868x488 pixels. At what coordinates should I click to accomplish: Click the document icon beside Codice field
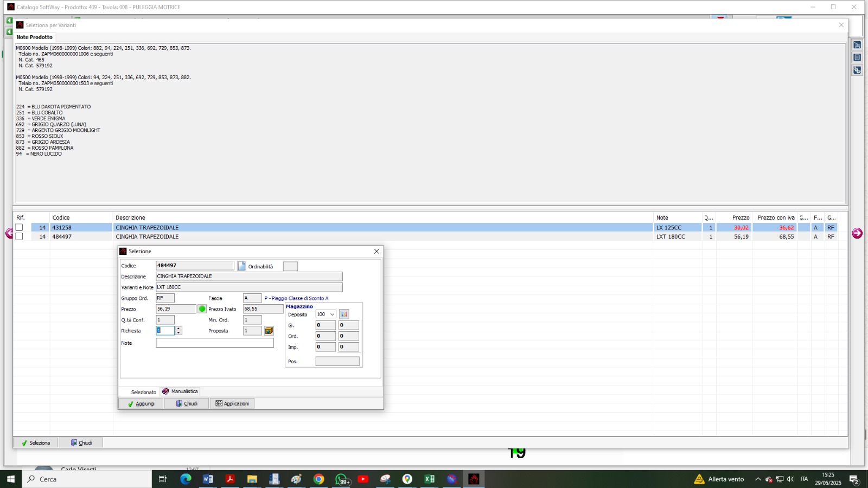point(241,266)
